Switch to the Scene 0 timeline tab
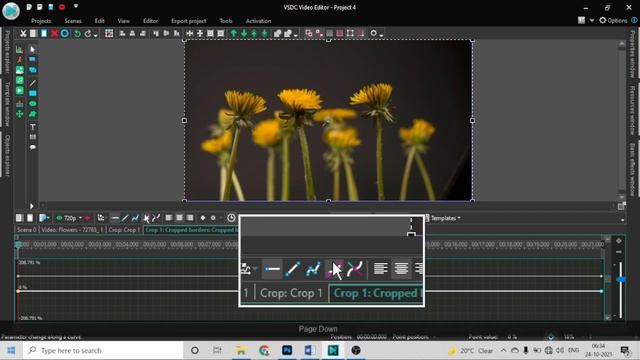The width and height of the screenshot is (640, 360). (26, 230)
